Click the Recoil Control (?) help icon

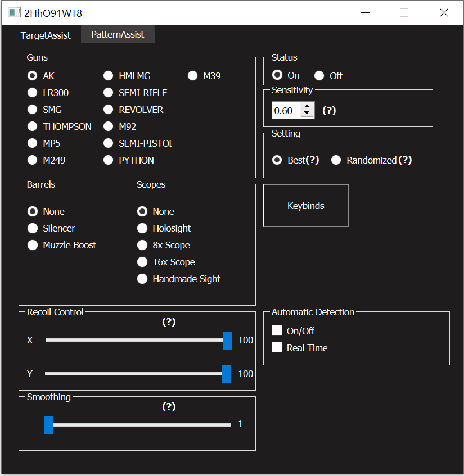[x=169, y=322]
